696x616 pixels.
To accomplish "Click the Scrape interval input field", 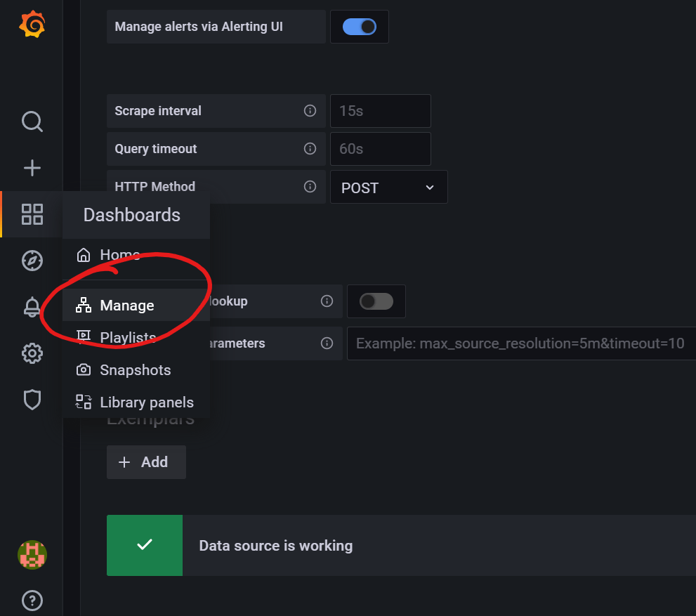I will click(x=380, y=111).
